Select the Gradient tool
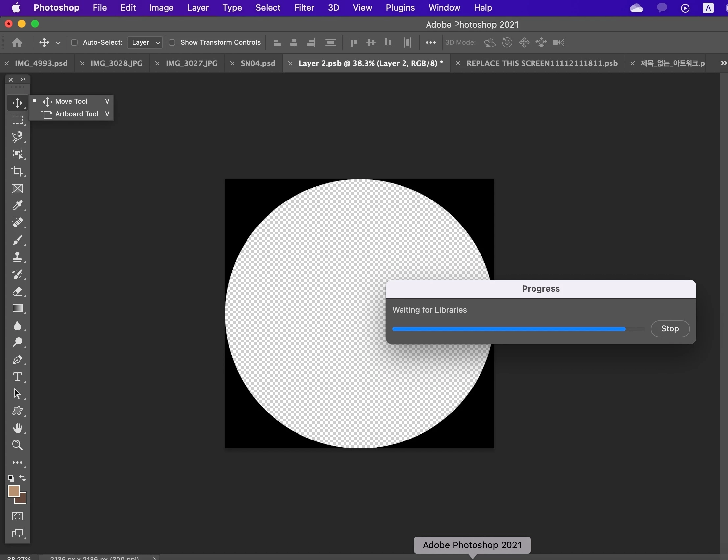 point(17,308)
